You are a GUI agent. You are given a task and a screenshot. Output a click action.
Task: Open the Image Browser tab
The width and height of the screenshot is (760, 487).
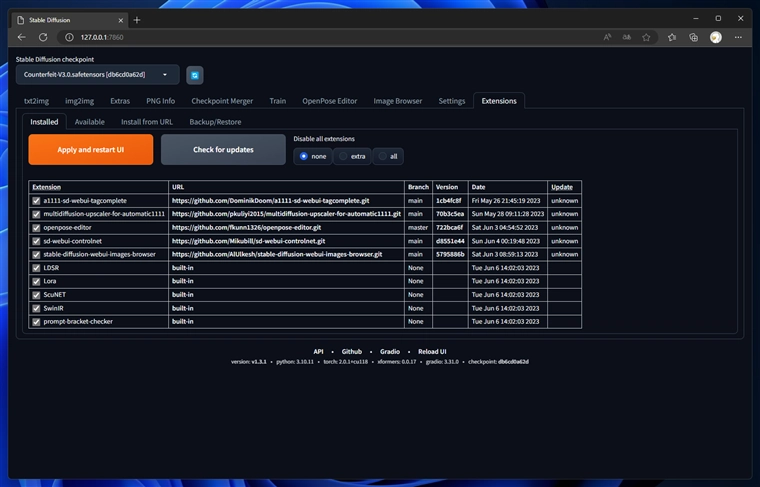click(x=397, y=101)
